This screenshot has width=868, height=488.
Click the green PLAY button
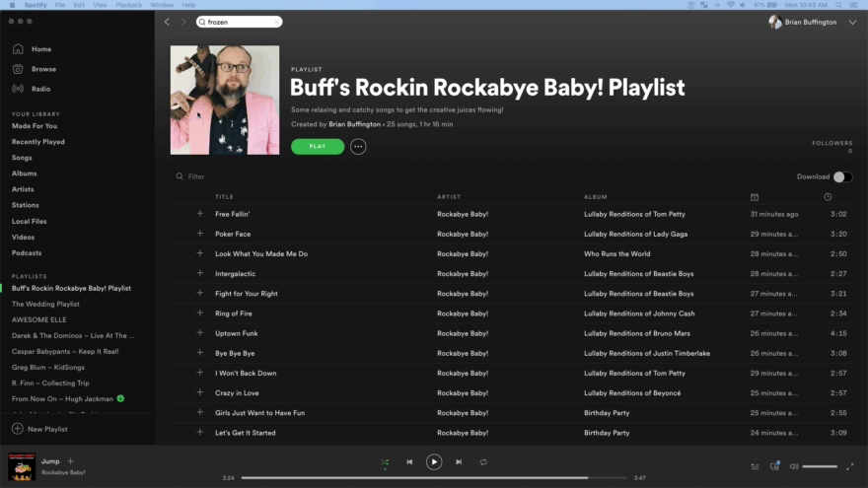pyautogui.click(x=318, y=147)
